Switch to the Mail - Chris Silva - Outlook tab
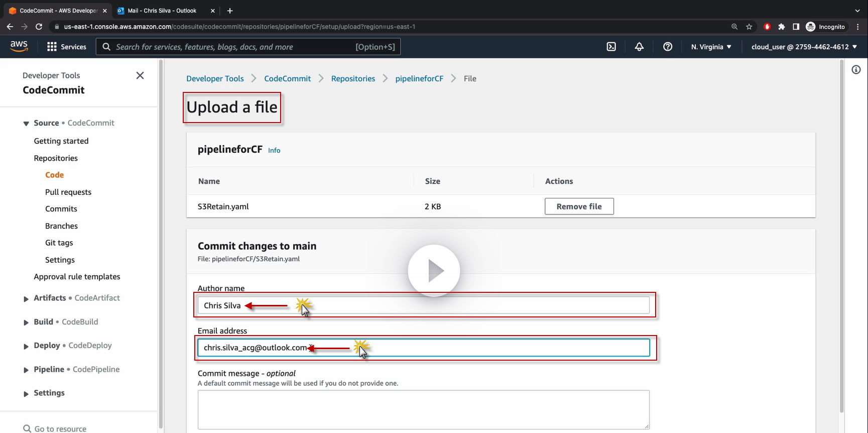 pos(162,11)
